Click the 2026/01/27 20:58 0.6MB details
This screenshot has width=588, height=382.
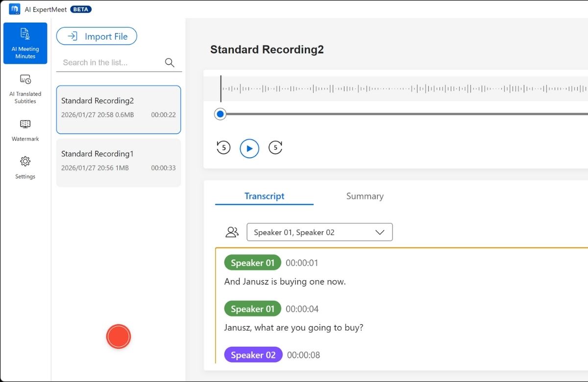click(98, 115)
